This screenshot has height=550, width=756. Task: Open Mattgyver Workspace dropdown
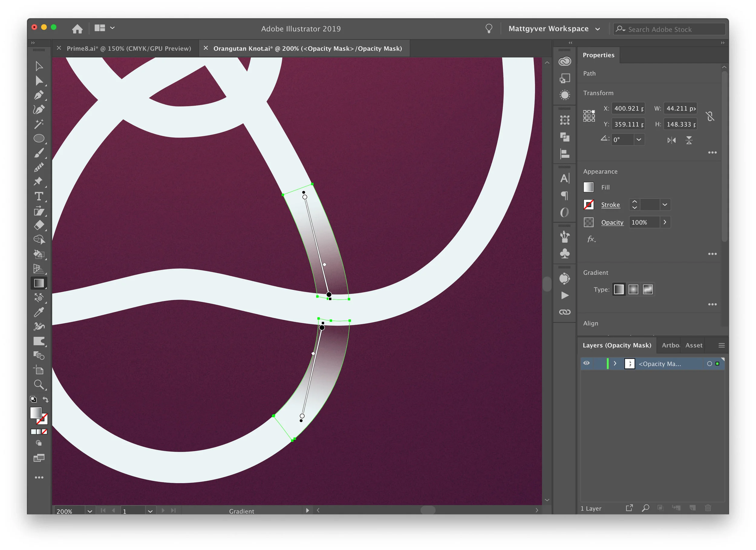coord(554,29)
